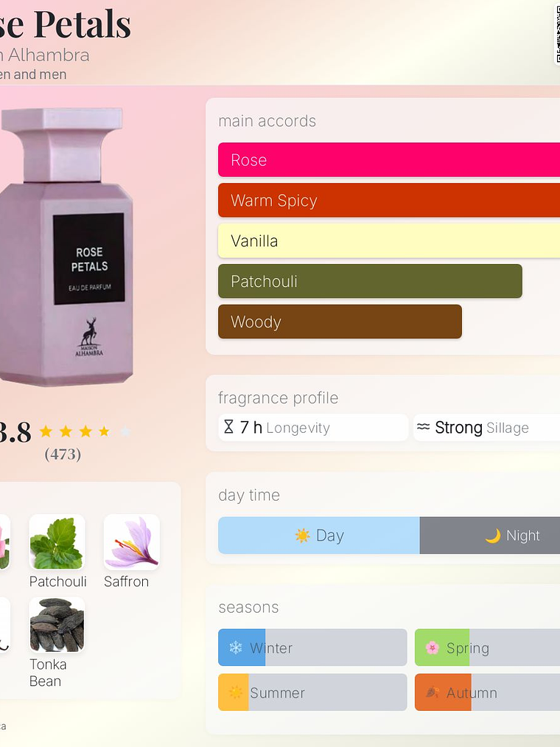Click the brown Woody accord bar
The height and width of the screenshot is (747, 560).
pyautogui.click(x=340, y=322)
